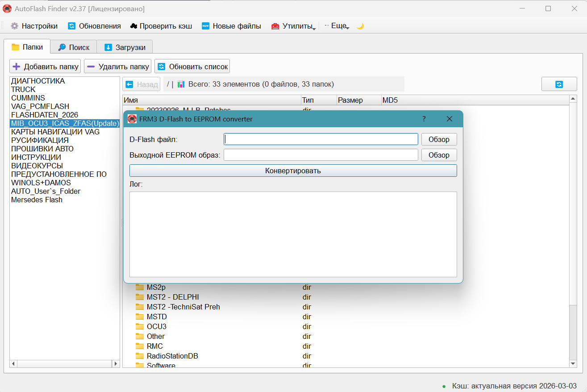Image resolution: width=587 pixels, height=392 pixels.
Task: Switch to the Папки tab
Action: (x=27, y=47)
